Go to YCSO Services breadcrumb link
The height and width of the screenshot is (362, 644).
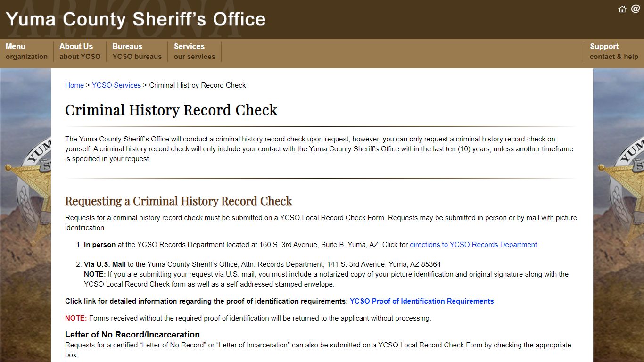coord(116,85)
